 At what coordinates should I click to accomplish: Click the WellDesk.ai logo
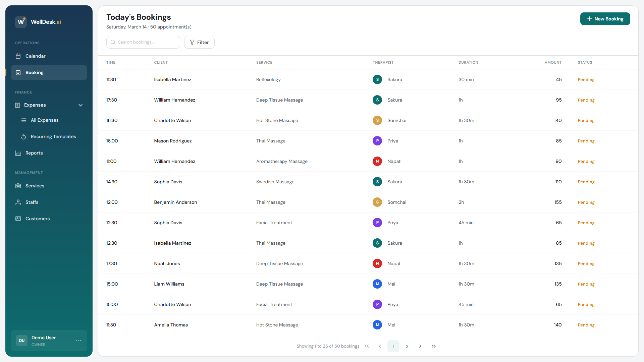38,22
